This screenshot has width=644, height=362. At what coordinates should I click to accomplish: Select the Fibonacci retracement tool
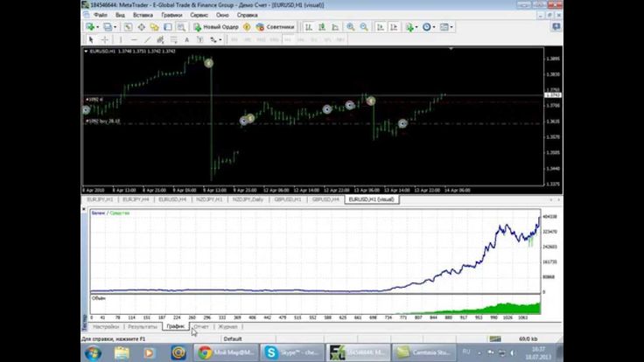click(174, 40)
